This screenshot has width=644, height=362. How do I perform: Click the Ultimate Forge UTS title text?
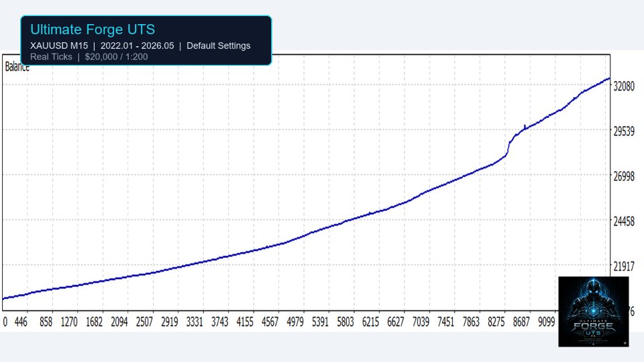coord(93,29)
